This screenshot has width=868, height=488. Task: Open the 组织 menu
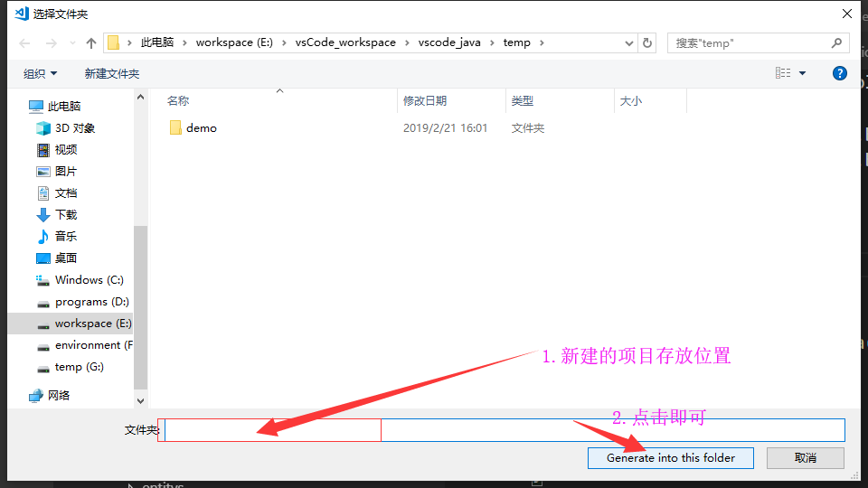(40, 73)
